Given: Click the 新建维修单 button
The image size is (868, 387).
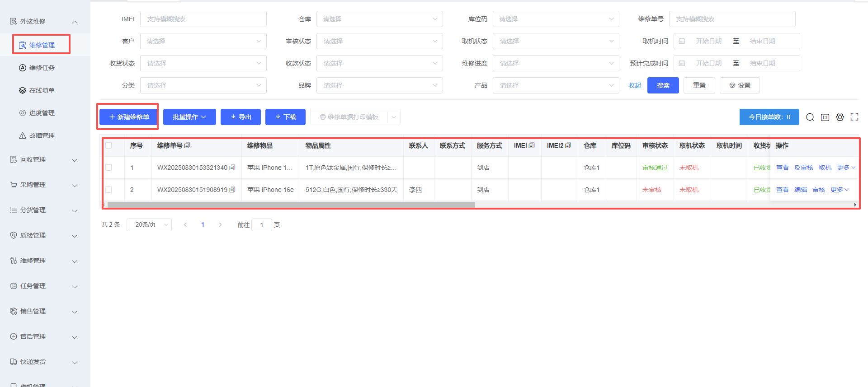Looking at the screenshot, I should click(x=128, y=117).
